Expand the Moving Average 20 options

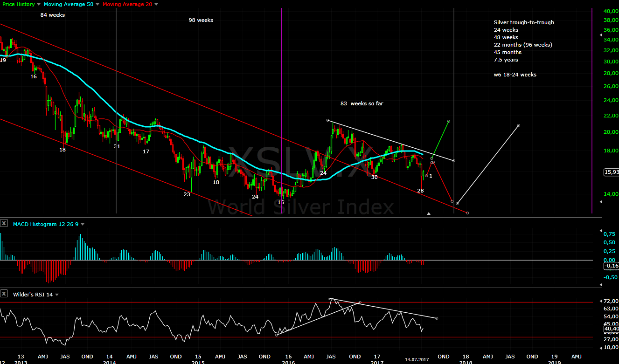(x=155, y=4)
